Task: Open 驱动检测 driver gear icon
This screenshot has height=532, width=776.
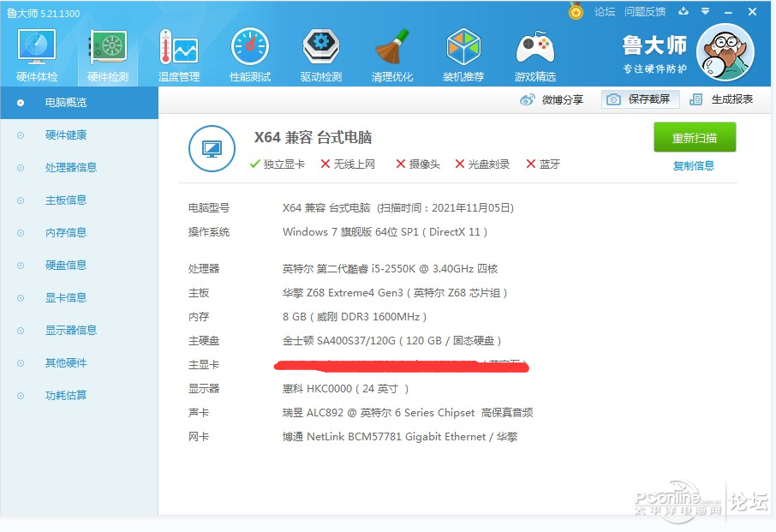Action: (x=321, y=56)
